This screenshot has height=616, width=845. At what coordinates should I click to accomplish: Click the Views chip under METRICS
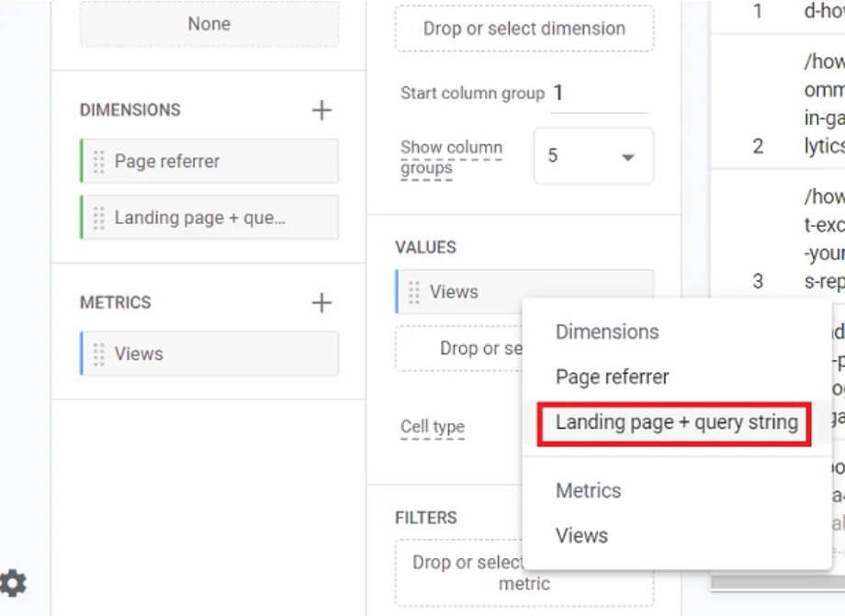click(209, 354)
